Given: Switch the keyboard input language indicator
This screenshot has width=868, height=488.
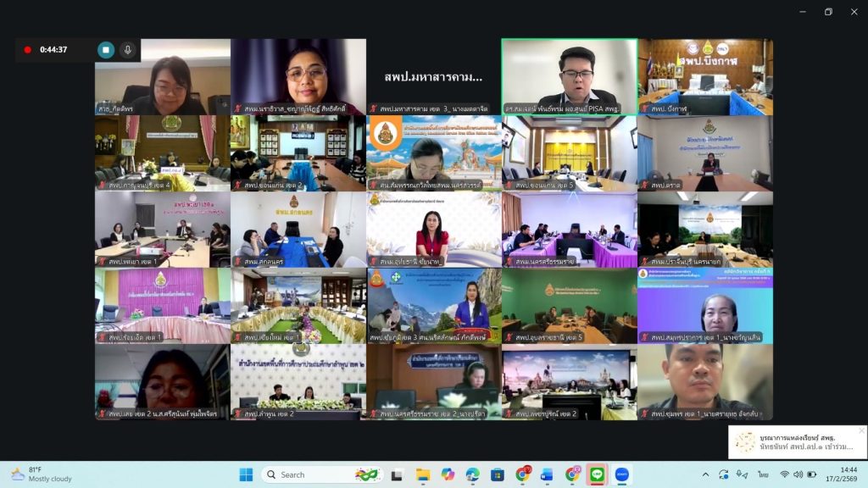Looking at the screenshot, I should click(x=764, y=474).
